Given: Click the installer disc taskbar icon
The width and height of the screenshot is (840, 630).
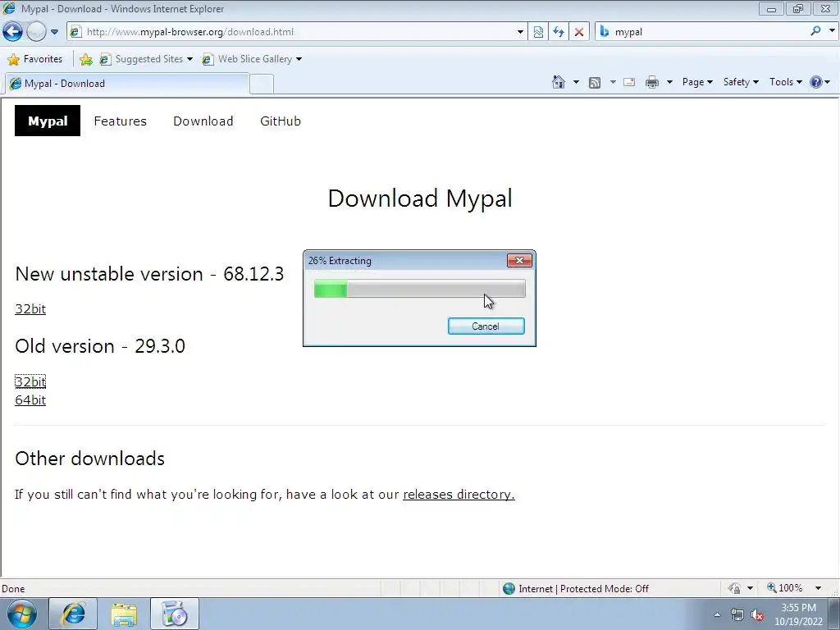Looking at the screenshot, I should (x=175, y=614).
